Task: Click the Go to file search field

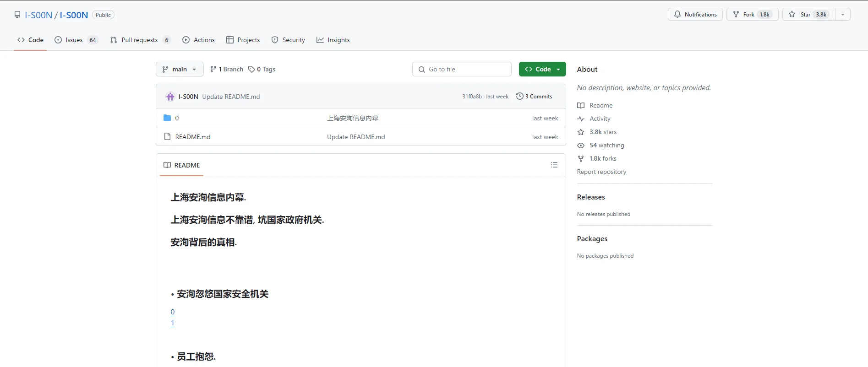Action: [462, 69]
